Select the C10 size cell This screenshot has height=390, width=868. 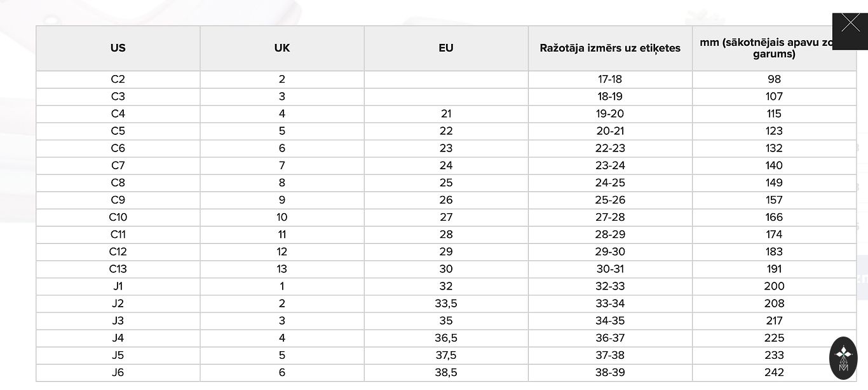point(118,218)
